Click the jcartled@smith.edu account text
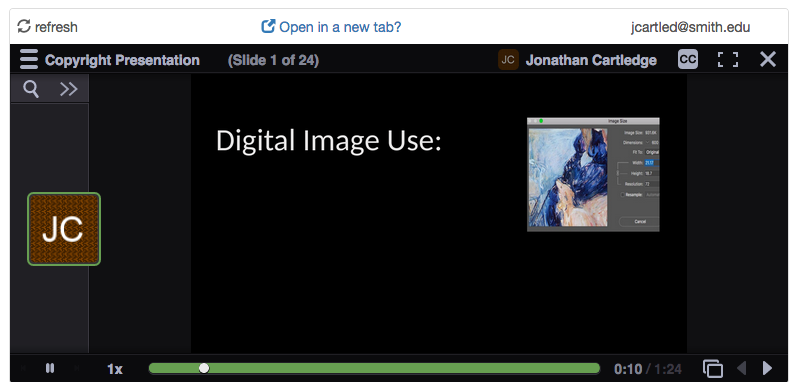The width and height of the screenshot is (790, 382). [x=690, y=27]
